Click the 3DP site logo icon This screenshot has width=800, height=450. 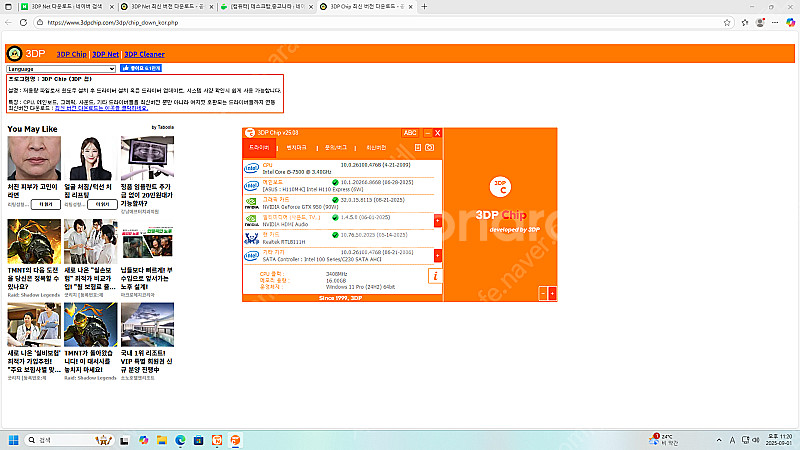14,53
